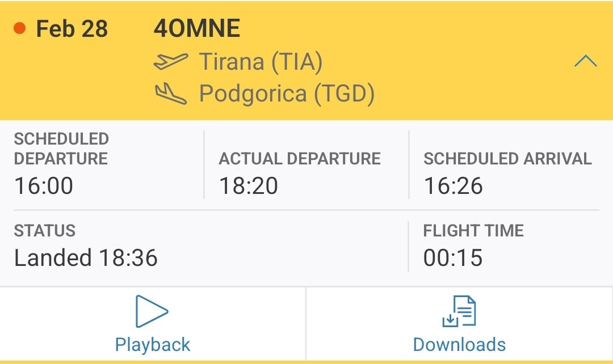This screenshot has height=364, width=613.
Task: Open the Downloads text label
Action: tap(459, 345)
